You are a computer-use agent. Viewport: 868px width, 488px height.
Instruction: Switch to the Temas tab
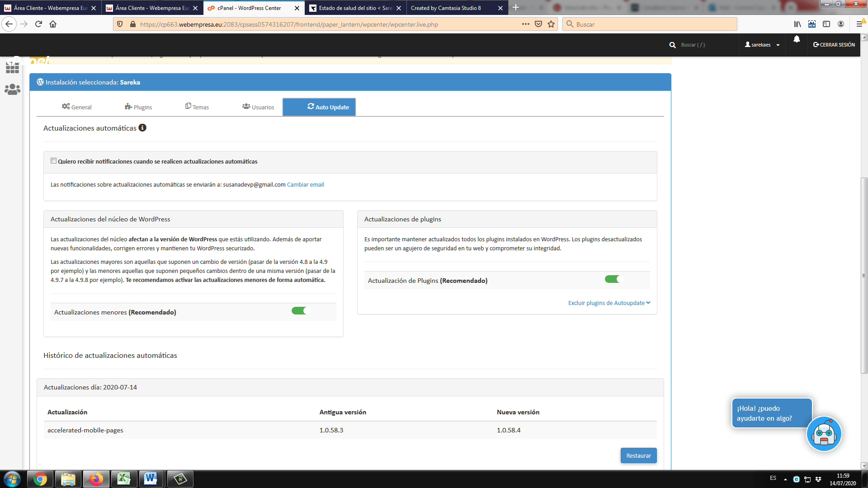197,107
